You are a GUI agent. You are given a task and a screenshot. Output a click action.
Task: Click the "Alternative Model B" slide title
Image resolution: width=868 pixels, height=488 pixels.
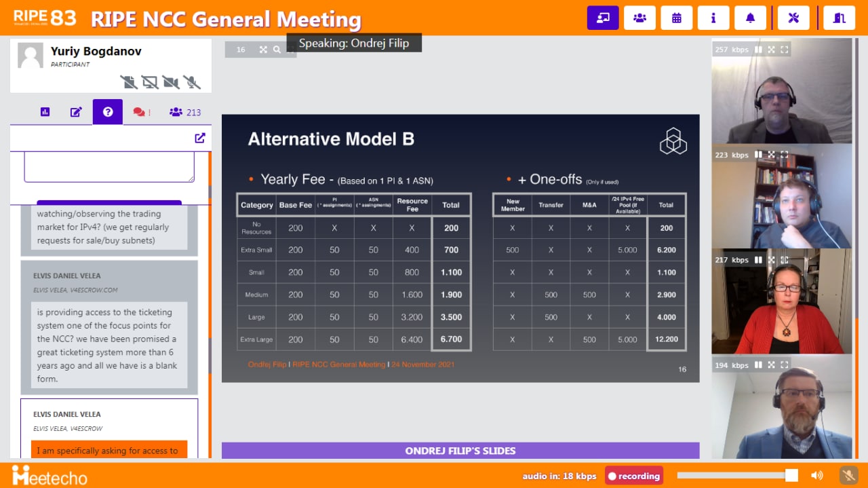(x=331, y=139)
